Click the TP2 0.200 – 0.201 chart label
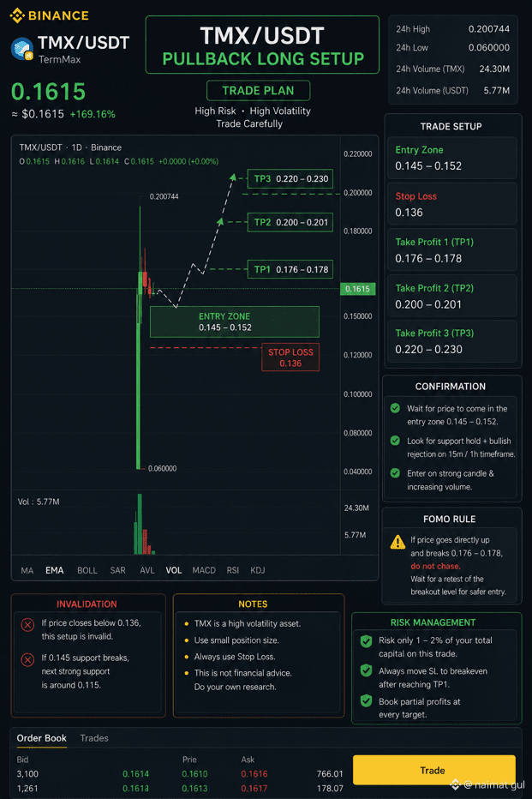The height and width of the screenshot is (799, 532). coord(290,222)
